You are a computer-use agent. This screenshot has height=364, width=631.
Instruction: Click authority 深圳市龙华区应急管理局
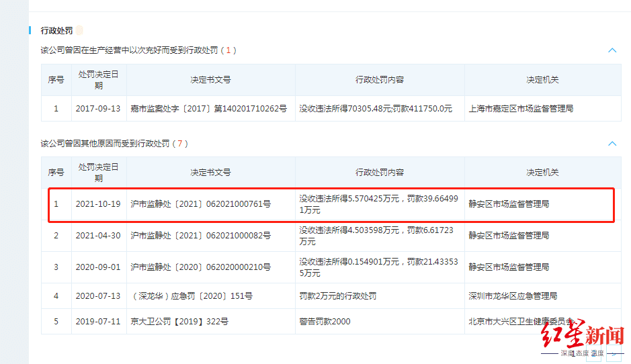513,296
